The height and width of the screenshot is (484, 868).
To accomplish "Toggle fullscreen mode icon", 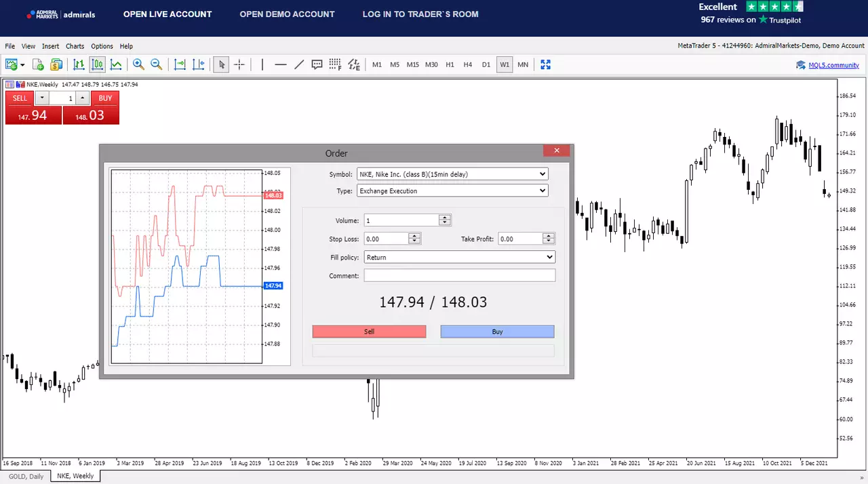I will tap(545, 64).
